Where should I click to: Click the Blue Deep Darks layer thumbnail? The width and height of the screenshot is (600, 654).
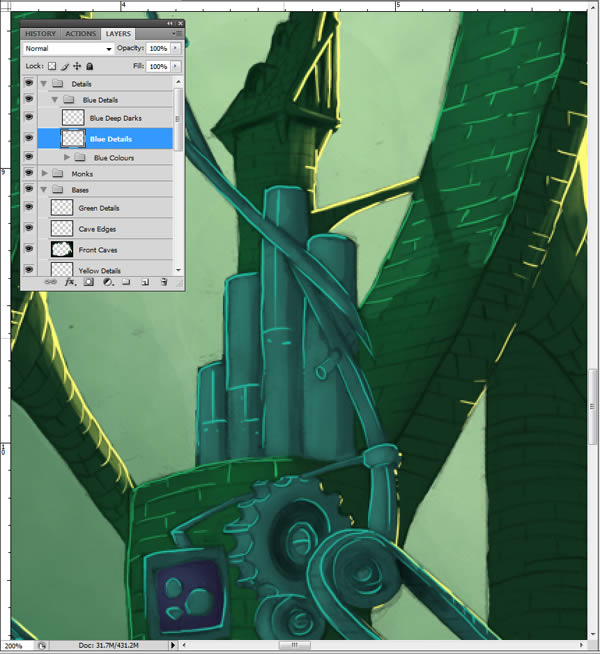[73, 118]
